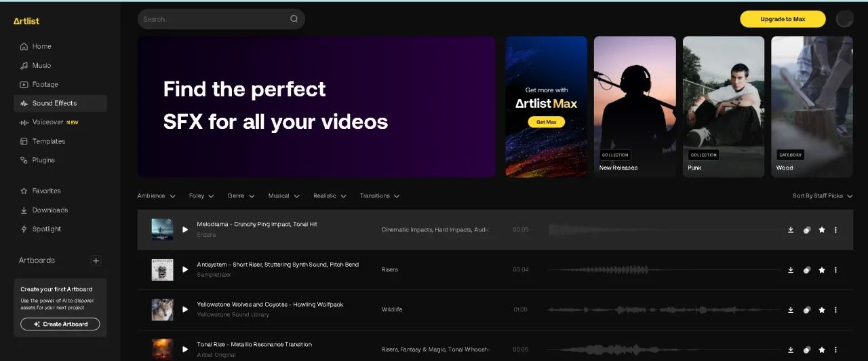This screenshot has height=361, width=868.
Task: Download Yellowstone Wolves and Coyotes sound
Action: [791, 310]
